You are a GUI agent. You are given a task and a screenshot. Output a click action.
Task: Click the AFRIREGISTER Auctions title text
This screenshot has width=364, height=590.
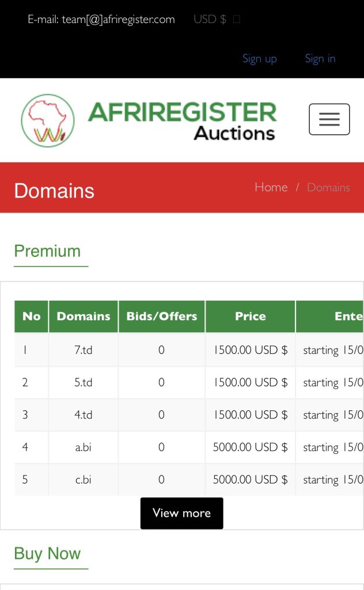click(x=183, y=121)
